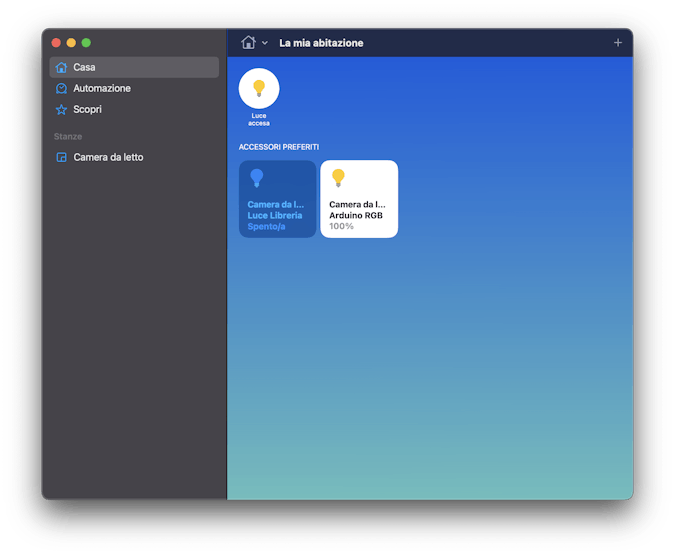Image resolution: width=675 pixels, height=555 pixels.
Task: Turn off the Arduino RGB light tile
Action: pos(359,200)
